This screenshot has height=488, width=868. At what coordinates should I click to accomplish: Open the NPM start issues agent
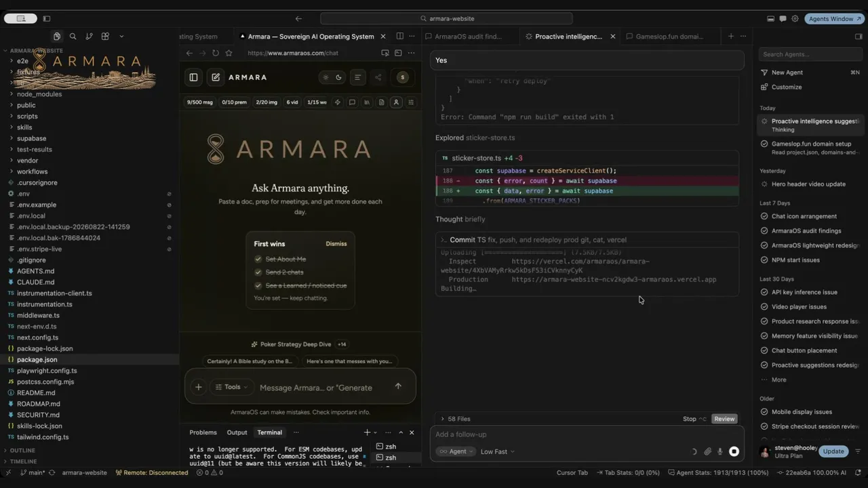tap(811, 260)
